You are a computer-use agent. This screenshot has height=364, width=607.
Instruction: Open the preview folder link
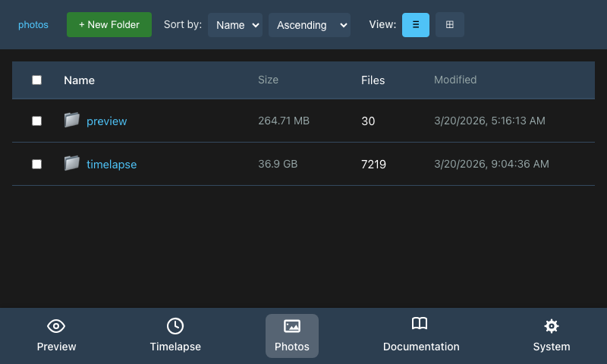pos(106,121)
